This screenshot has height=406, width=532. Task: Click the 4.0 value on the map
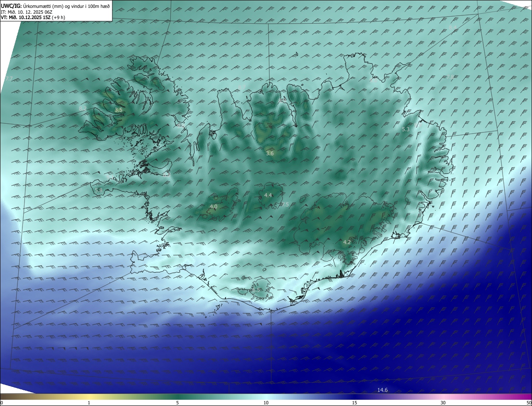point(214,206)
